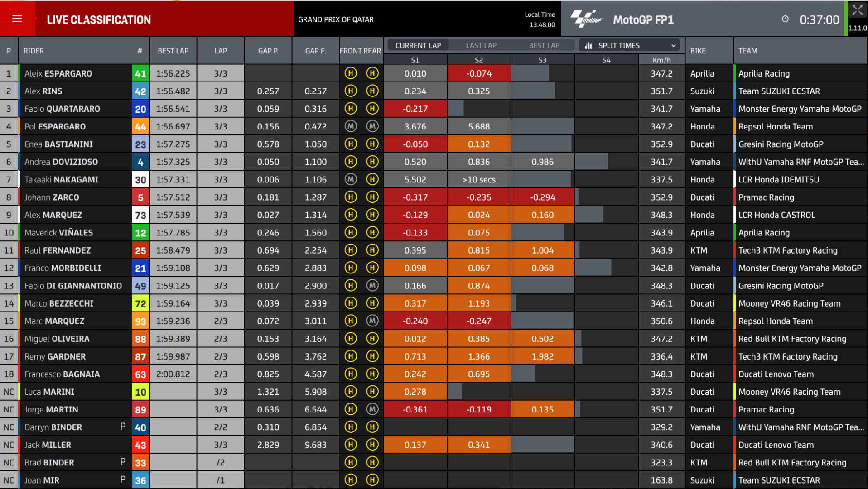The width and height of the screenshot is (868, 489).
Task: Click the 0:37:00 session timer
Action: [x=819, y=19]
